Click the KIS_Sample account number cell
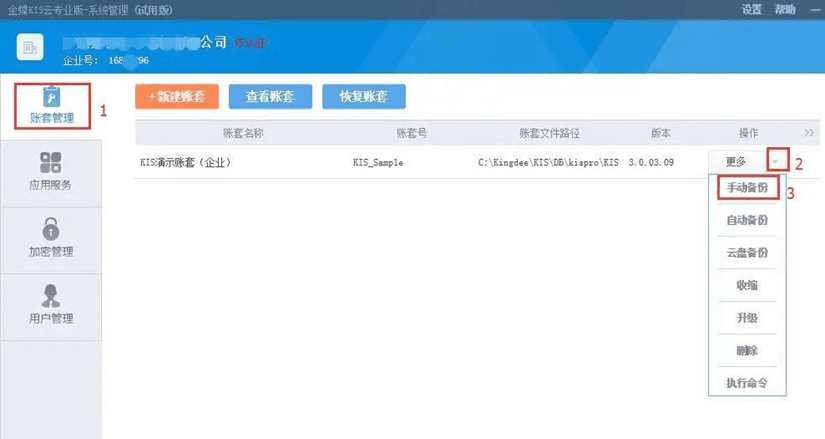825x439 pixels. click(378, 163)
